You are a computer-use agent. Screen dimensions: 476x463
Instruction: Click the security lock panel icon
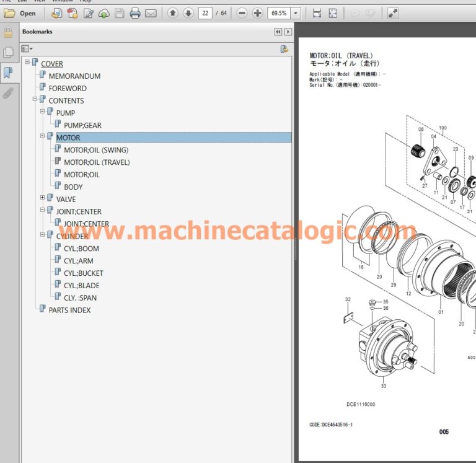click(8, 32)
